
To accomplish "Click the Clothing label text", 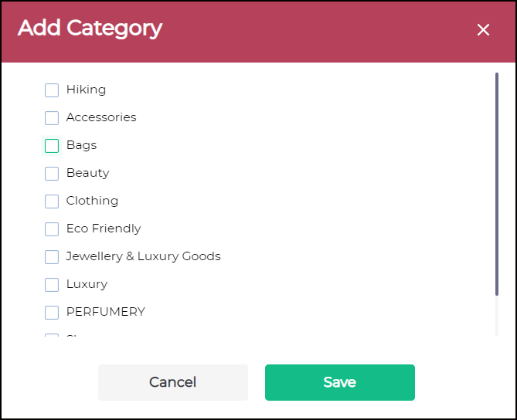I will 92,201.
